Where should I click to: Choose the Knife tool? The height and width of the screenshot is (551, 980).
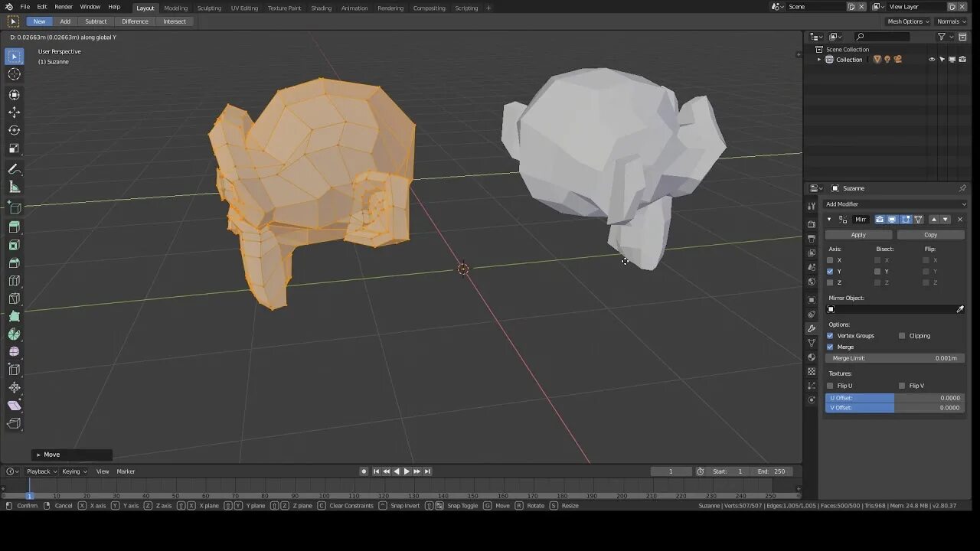click(x=14, y=298)
